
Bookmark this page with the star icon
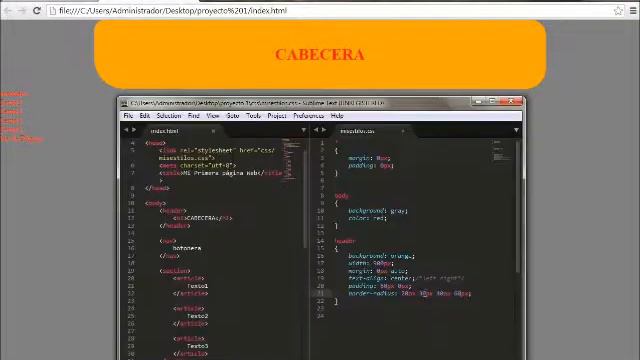(x=618, y=11)
